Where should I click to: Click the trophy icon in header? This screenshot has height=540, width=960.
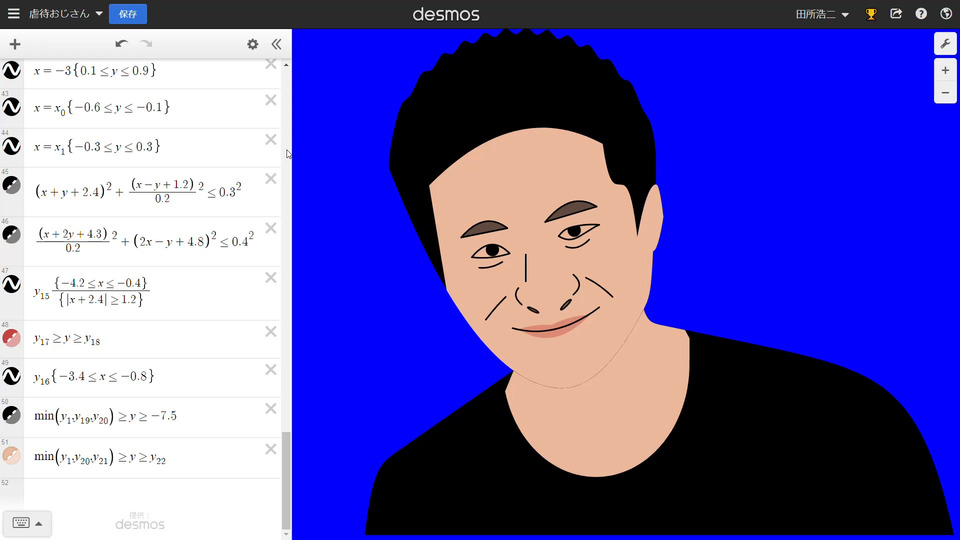[871, 14]
